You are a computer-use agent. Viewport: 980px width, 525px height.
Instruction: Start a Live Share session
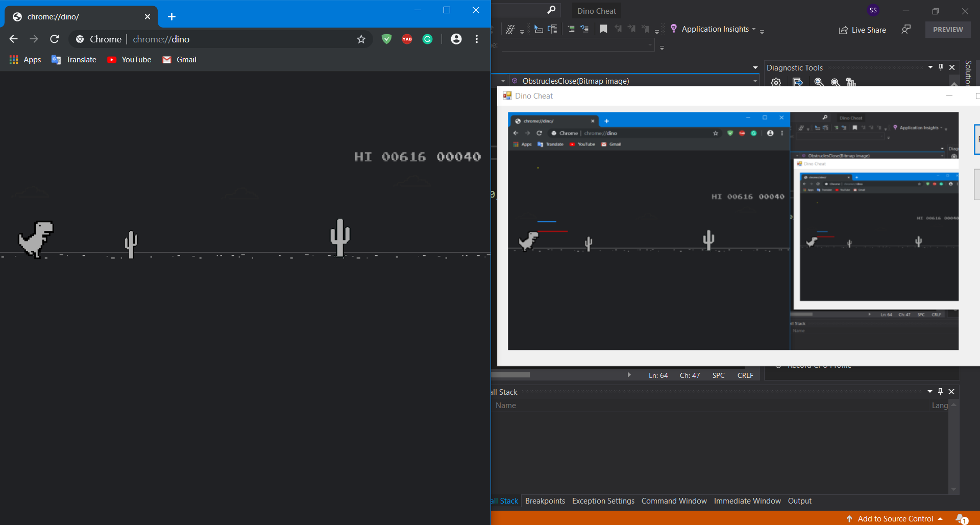click(862, 30)
